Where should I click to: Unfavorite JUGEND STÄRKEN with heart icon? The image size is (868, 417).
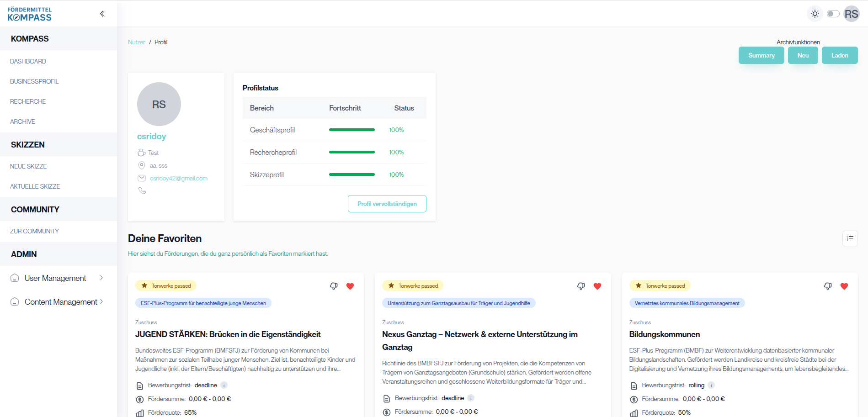[350, 286]
